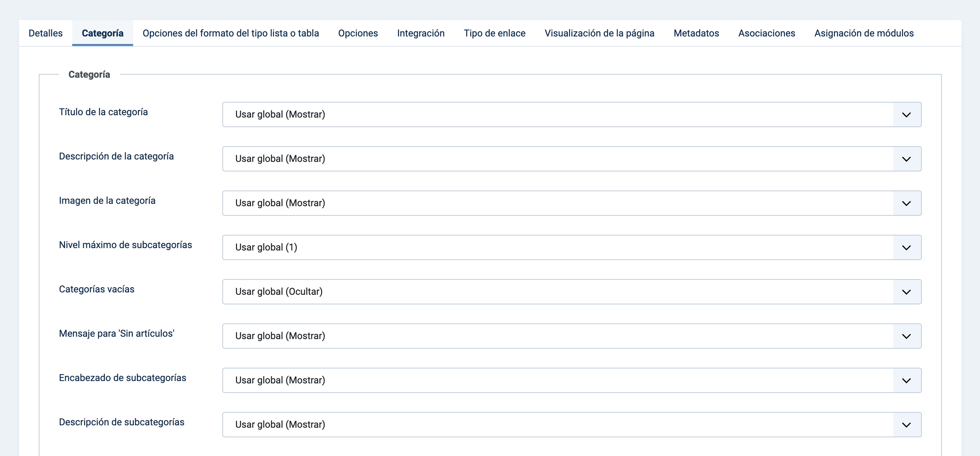980x456 pixels.
Task: Expand the Categorías vacías dropdown
Action: pos(572,292)
